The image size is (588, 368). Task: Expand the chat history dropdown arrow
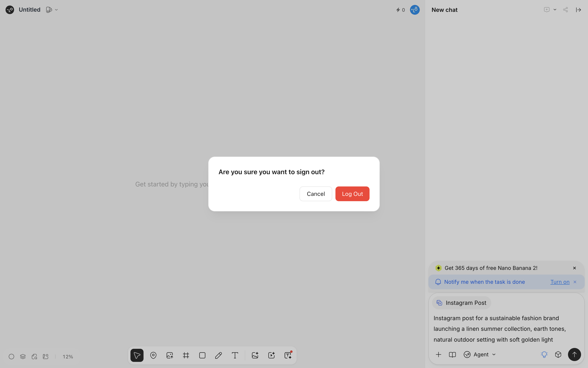tap(555, 10)
